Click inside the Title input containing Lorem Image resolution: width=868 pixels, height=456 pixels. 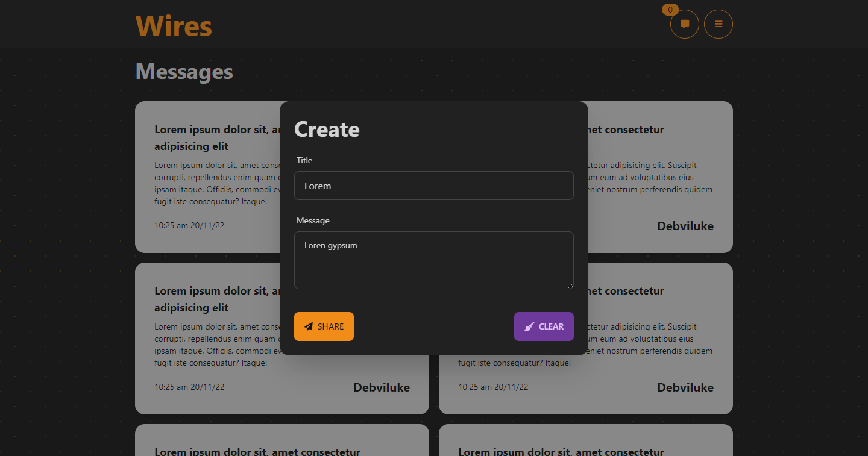433,186
